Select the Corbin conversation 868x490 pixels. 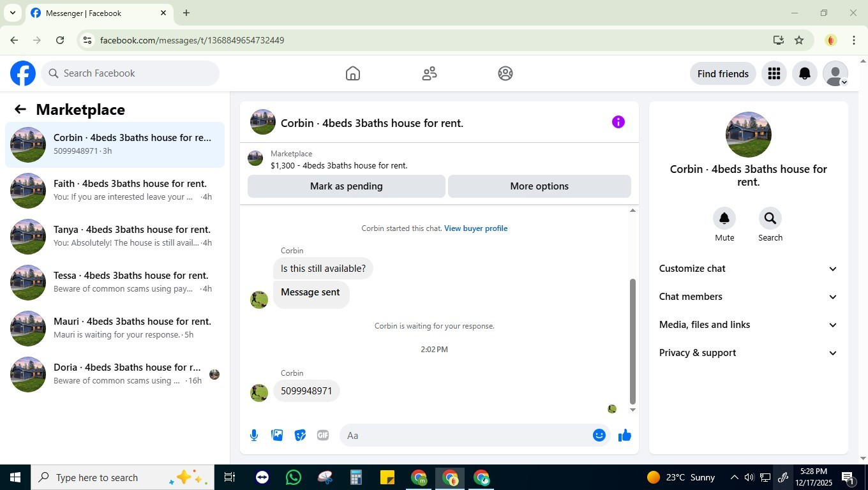(x=115, y=145)
